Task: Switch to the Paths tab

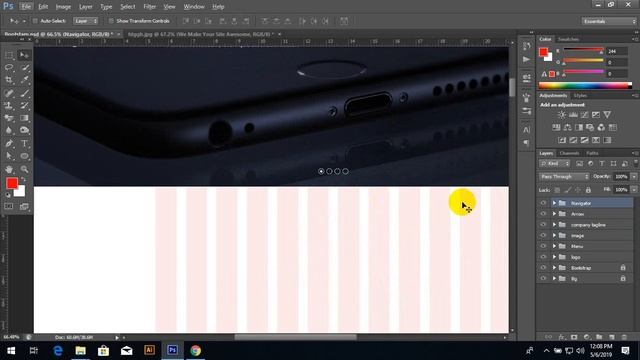Action: [x=592, y=153]
